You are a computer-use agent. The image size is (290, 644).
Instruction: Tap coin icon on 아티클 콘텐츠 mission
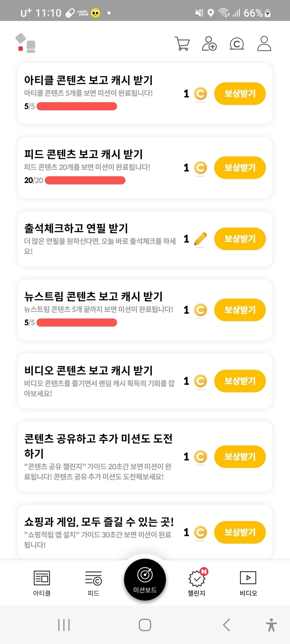[201, 94]
